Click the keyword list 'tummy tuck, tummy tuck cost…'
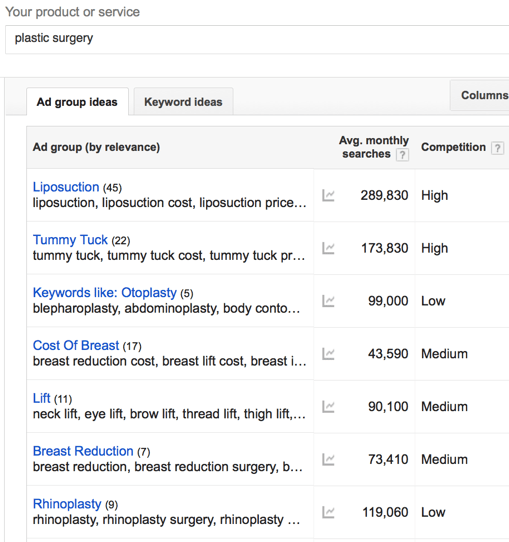The height and width of the screenshot is (542, 509). 169,256
